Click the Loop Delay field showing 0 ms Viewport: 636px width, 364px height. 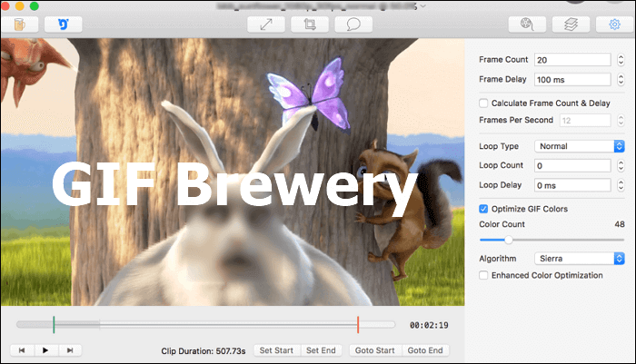tap(572, 185)
